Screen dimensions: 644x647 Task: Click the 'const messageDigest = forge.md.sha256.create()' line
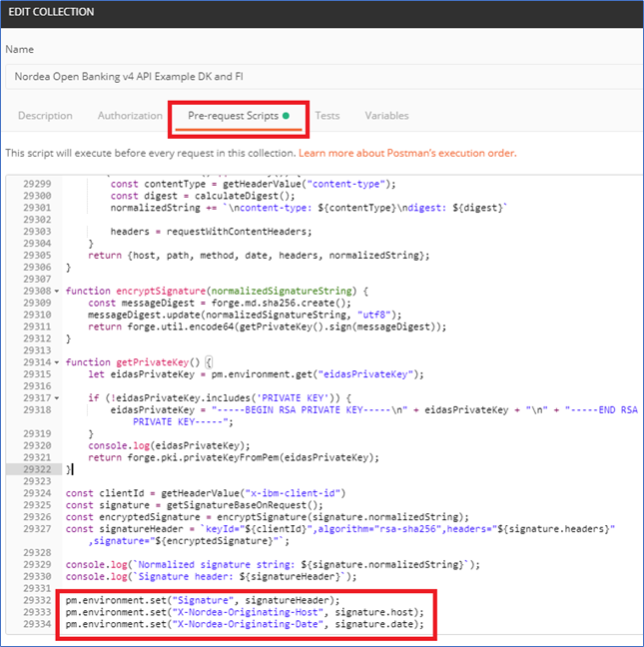pyautogui.click(x=220, y=303)
